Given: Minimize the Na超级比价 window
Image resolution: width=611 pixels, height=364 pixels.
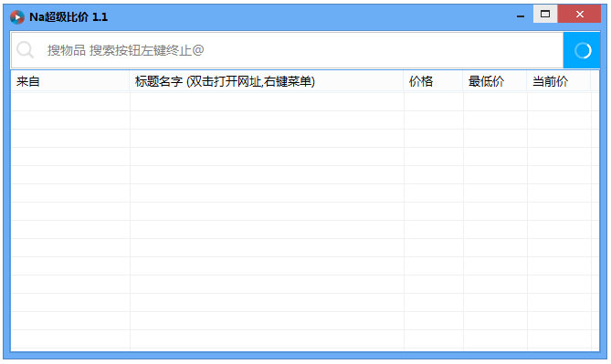Looking at the screenshot, I should tap(521, 16).
